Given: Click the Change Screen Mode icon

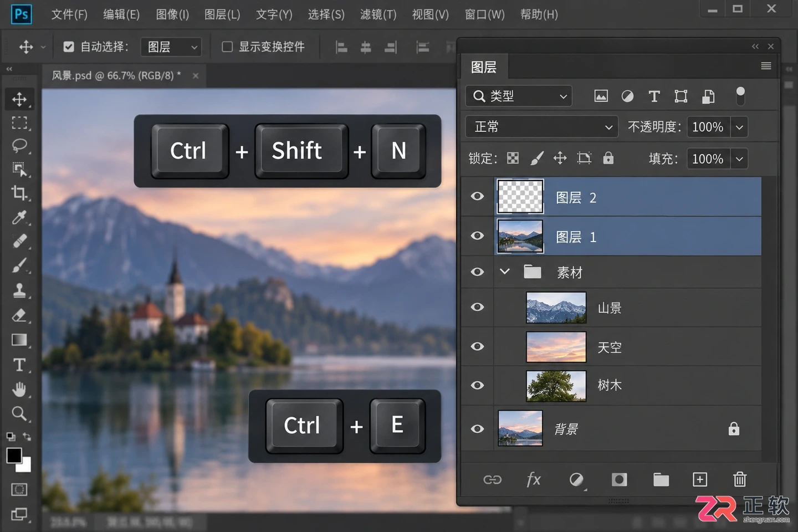Looking at the screenshot, I should coord(19,514).
